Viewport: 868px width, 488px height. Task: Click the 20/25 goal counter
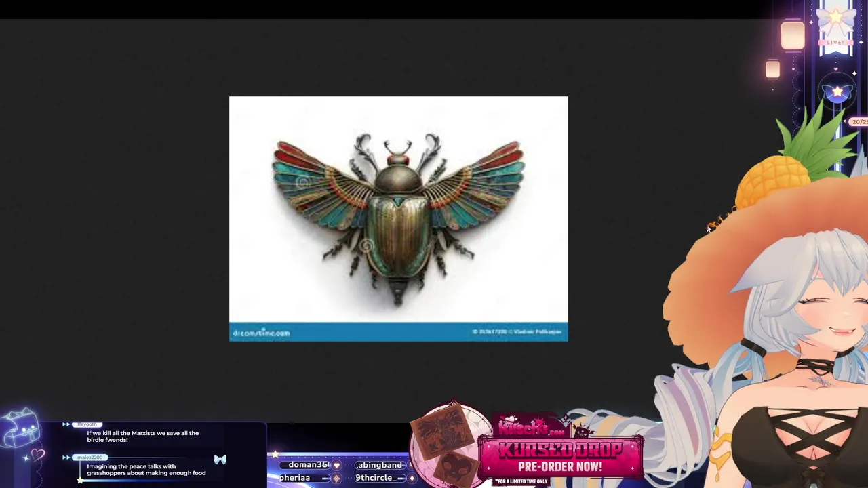coord(859,122)
